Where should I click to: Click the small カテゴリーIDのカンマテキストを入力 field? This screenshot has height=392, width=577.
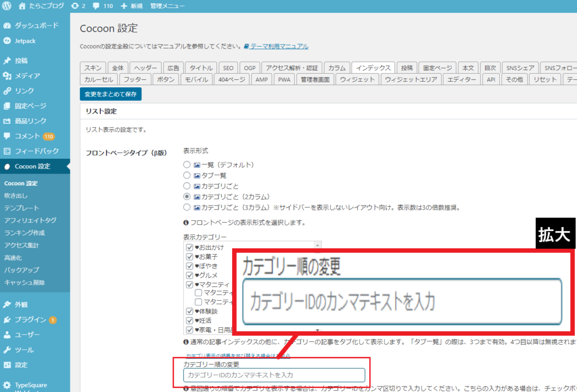(x=274, y=375)
